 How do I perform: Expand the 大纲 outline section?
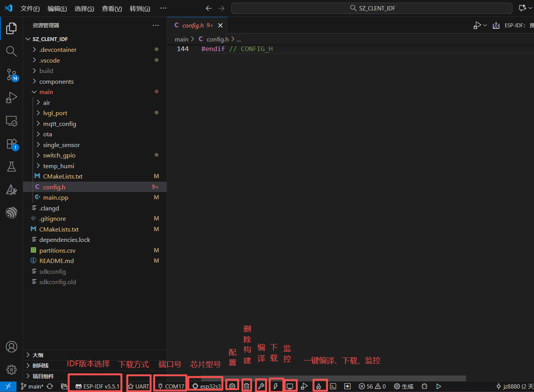[38, 355]
